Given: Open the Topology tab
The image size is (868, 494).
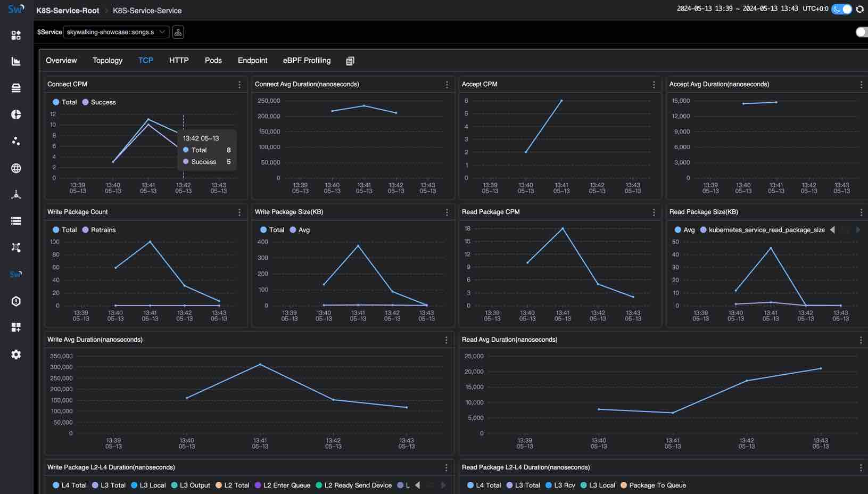Looking at the screenshot, I should coord(107,60).
